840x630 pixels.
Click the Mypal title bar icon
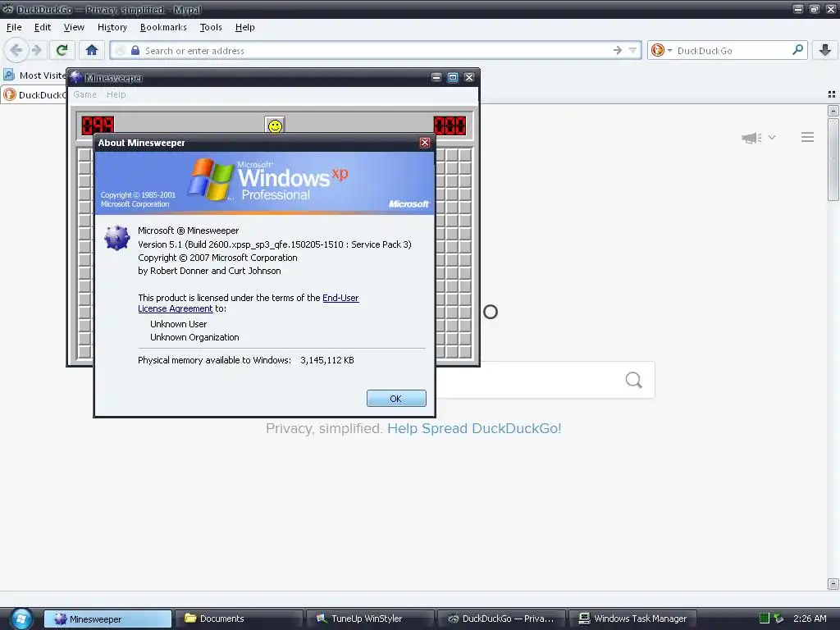point(7,9)
